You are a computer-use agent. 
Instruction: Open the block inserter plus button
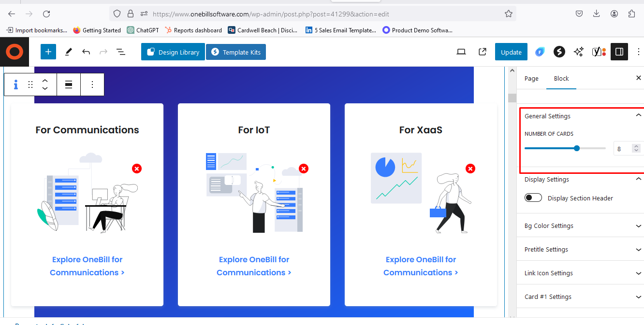[48, 52]
